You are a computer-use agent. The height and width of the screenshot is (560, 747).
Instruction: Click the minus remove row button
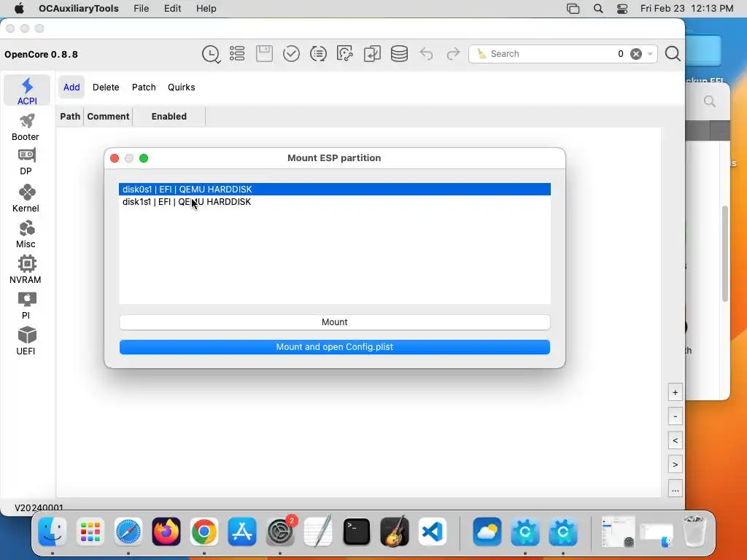675,416
